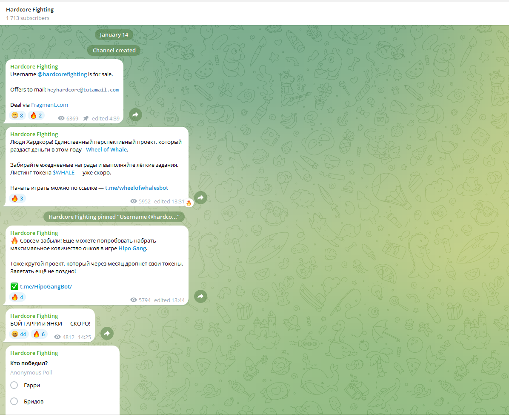Image resolution: width=509 pixels, height=420 pixels.
Task: Click the views eye icon showing 5952
Action: tap(133, 201)
